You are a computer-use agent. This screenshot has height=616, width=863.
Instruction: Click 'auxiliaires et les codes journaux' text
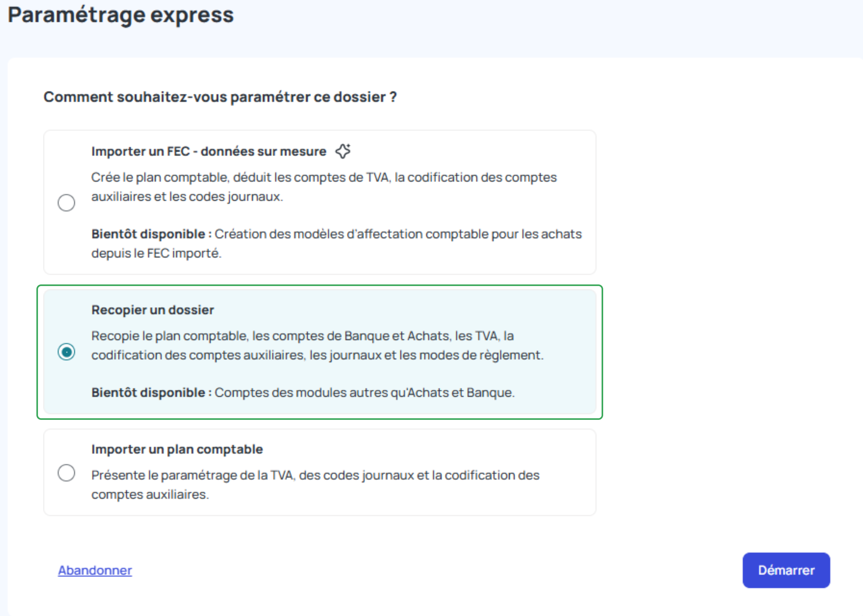pos(187,197)
